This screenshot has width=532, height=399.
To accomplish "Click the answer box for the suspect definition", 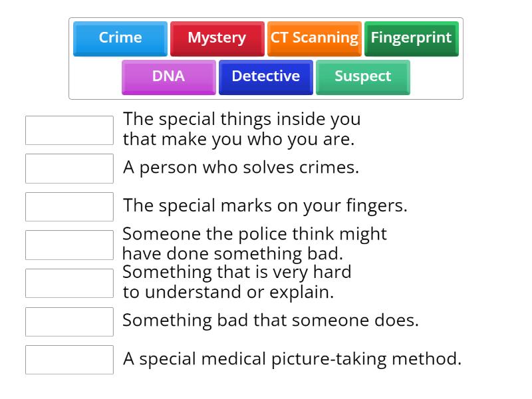I will [69, 245].
